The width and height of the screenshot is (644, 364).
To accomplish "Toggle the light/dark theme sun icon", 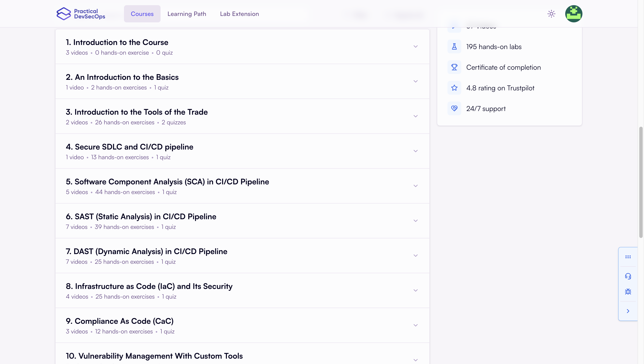I will tap(551, 14).
